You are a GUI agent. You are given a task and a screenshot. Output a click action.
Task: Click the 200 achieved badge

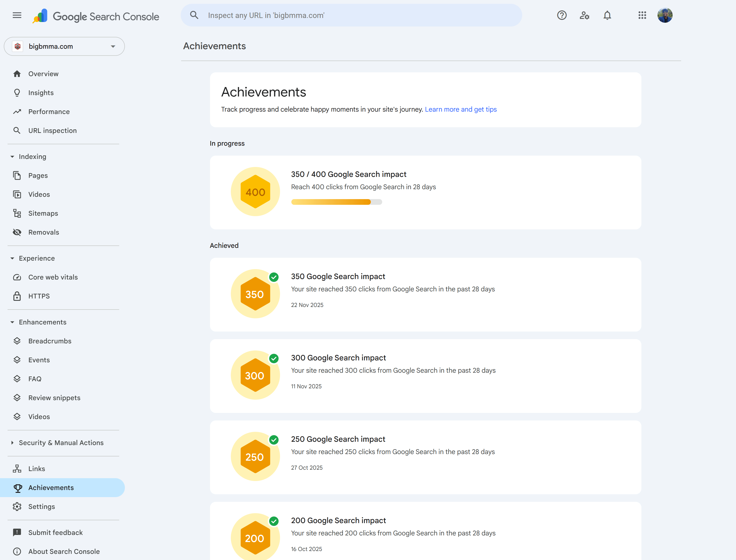tap(255, 537)
